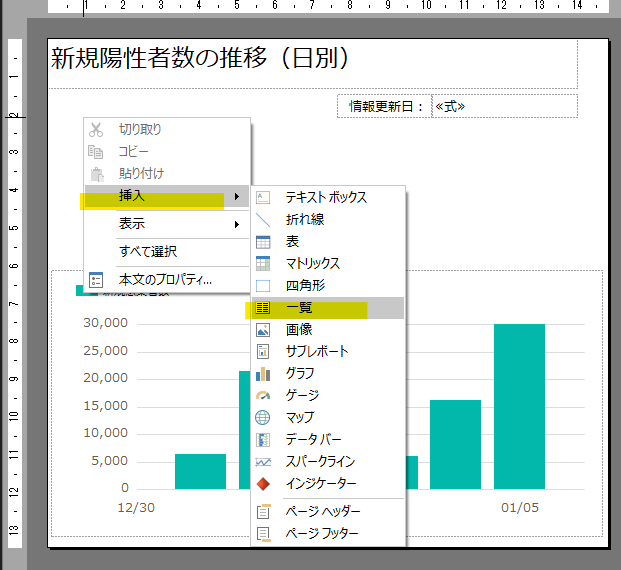Click the 01/05 teal chart bar

pos(519,406)
